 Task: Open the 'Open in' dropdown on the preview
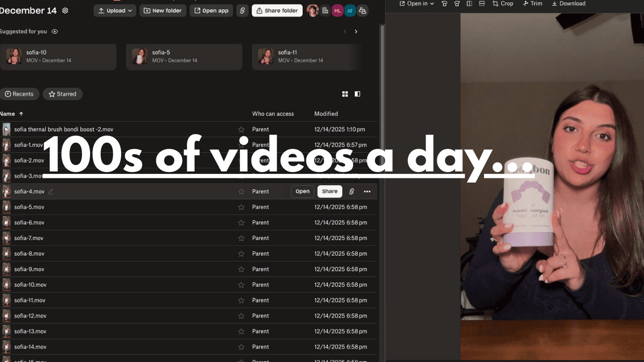pyautogui.click(x=416, y=4)
